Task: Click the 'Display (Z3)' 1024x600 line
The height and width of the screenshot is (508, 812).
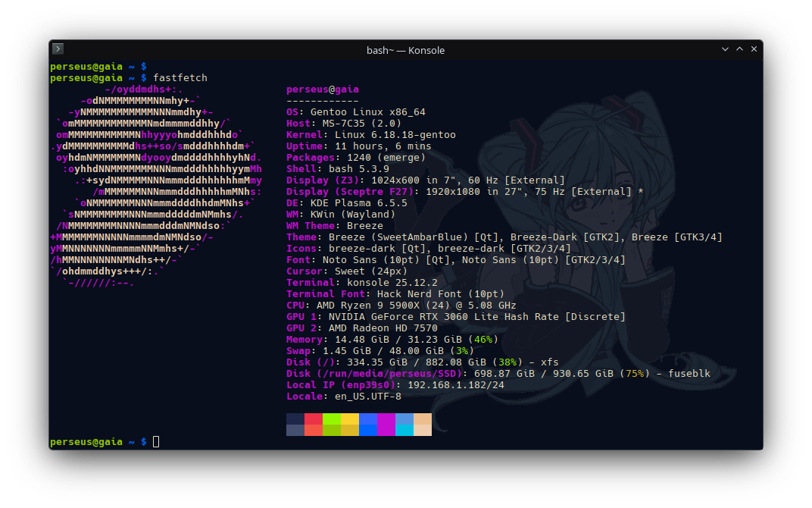Action: pos(426,180)
